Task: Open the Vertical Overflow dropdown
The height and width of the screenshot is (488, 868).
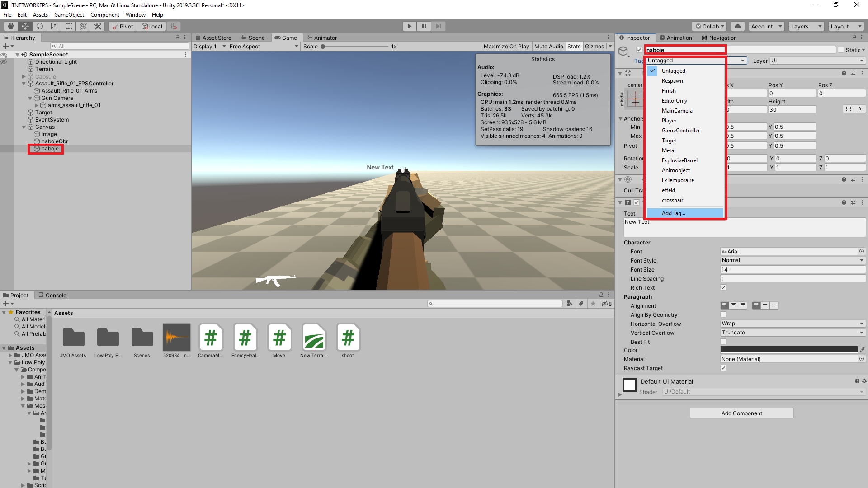Action: (792, 333)
